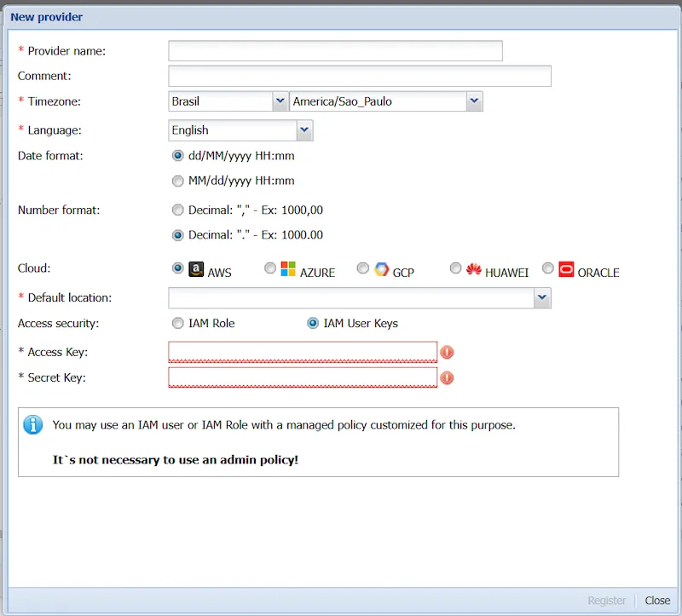This screenshot has width=682, height=616.
Task: Expand the America/Sao_Paulo timezone dropdown
Action: click(475, 101)
